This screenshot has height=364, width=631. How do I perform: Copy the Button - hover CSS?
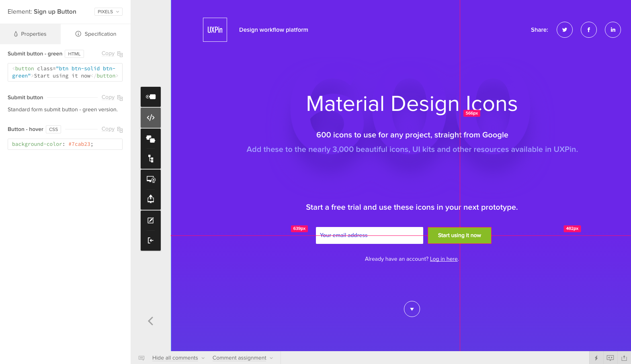[x=112, y=129]
